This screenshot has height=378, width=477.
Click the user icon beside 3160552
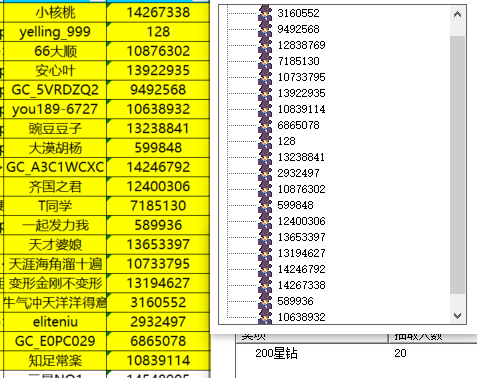[x=265, y=13]
